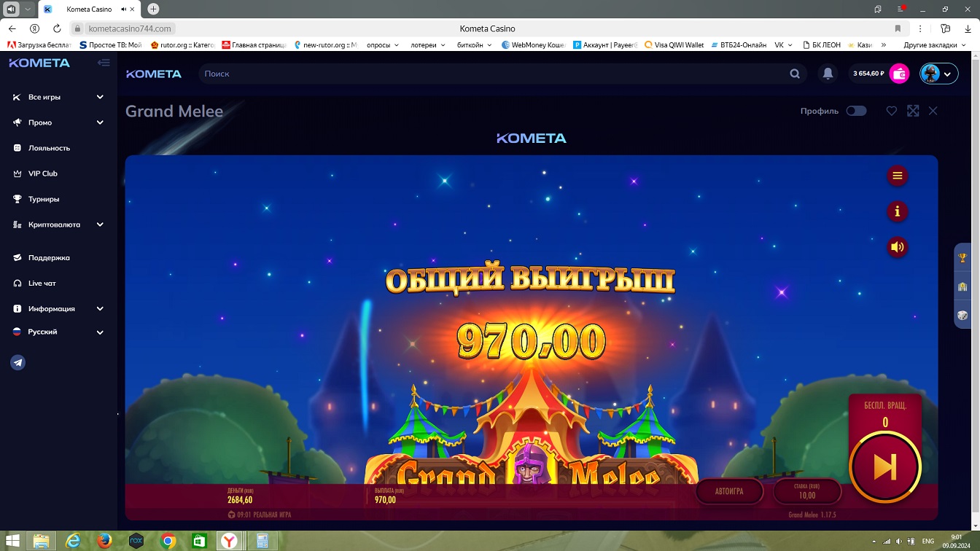Click the ENG language indicator
This screenshot has height=551, width=980.
[x=928, y=542]
